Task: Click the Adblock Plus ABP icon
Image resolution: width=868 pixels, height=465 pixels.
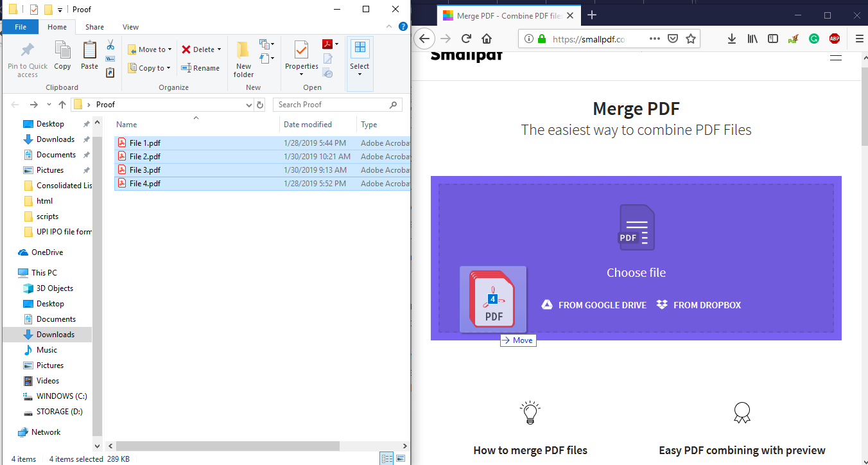Action: tap(835, 39)
